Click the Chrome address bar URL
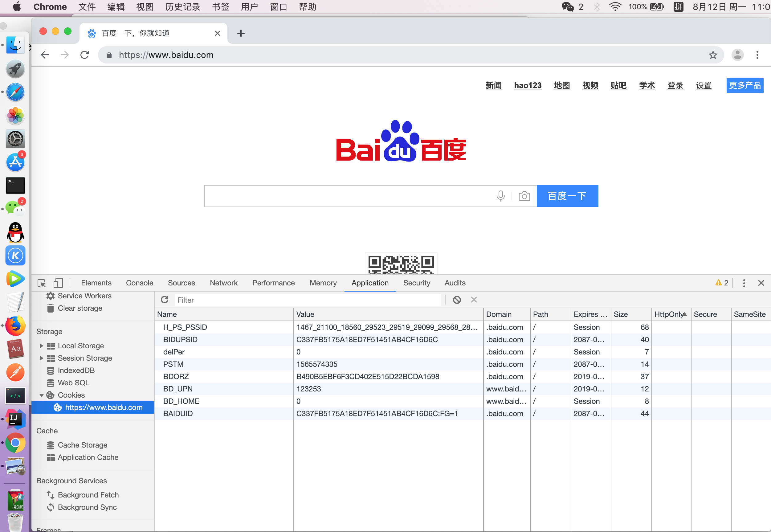The image size is (771, 532). [x=166, y=55]
